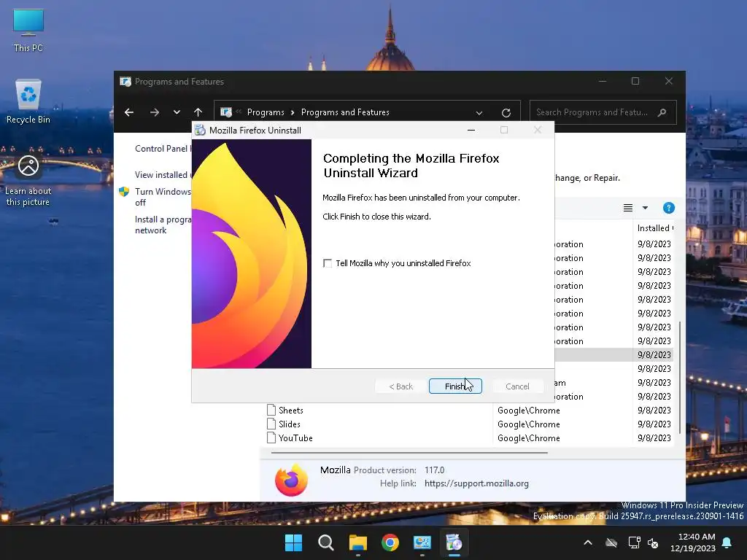Open View installed updates link
The image size is (747, 560).
[163, 175]
